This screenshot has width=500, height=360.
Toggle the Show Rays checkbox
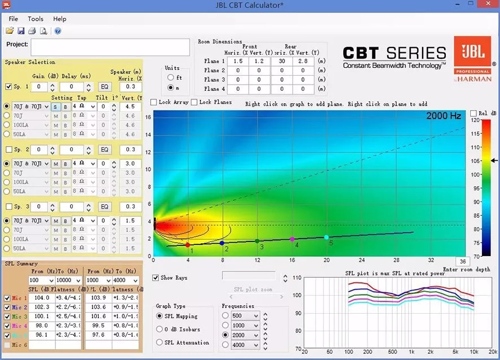point(155,278)
